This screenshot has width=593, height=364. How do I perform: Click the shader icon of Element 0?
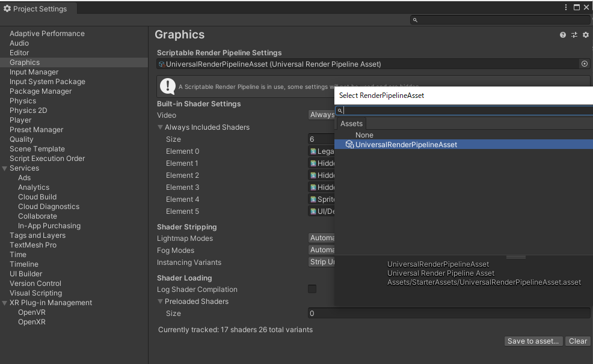(x=313, y=151)
